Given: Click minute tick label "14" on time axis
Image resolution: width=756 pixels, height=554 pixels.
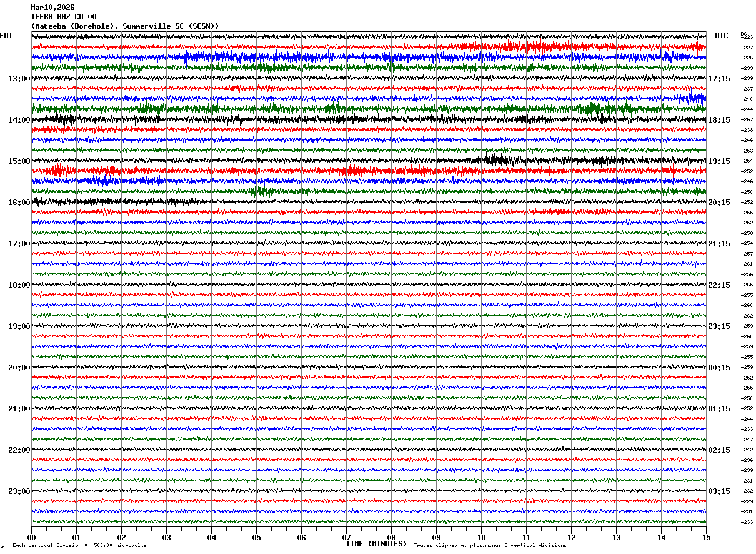Looking at the screenshot, I should click(661, 538).
